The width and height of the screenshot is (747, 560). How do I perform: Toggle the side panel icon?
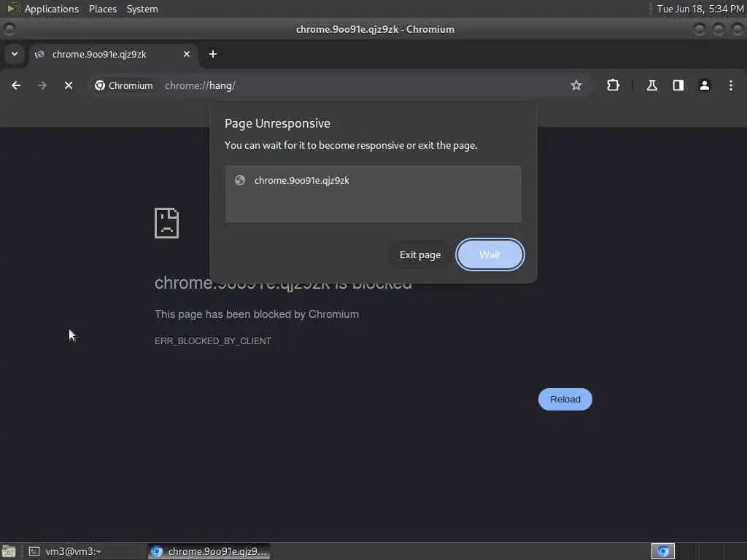(678, 86)
